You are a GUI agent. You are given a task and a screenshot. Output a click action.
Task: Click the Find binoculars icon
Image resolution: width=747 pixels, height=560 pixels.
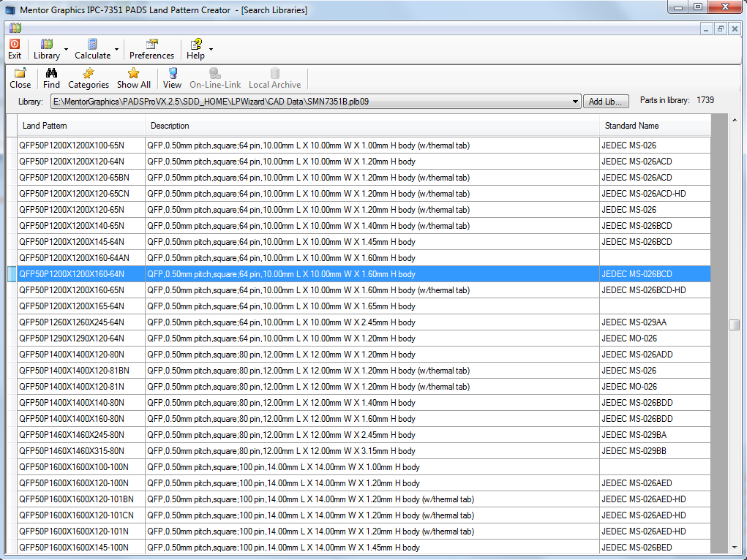click(51, 73)
